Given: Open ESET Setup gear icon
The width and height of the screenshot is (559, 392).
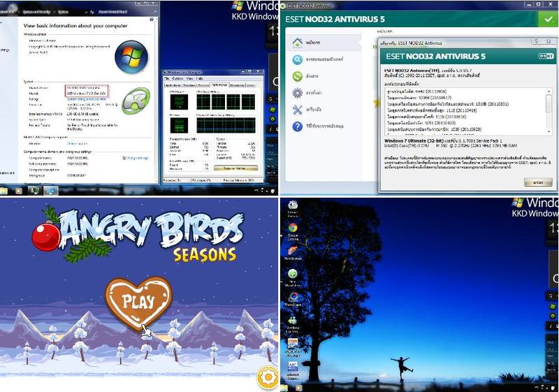Looking at the screenshot, I should [298, 93].
